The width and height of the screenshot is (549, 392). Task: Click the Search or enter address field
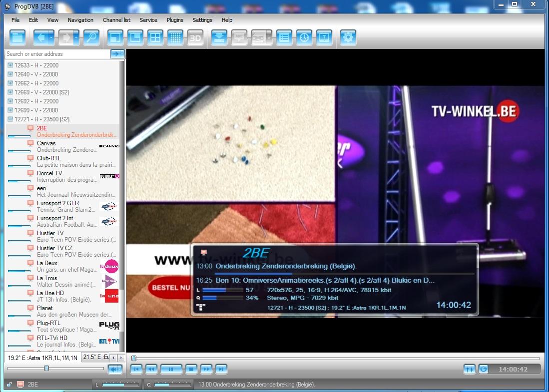[x=57, y=54]
